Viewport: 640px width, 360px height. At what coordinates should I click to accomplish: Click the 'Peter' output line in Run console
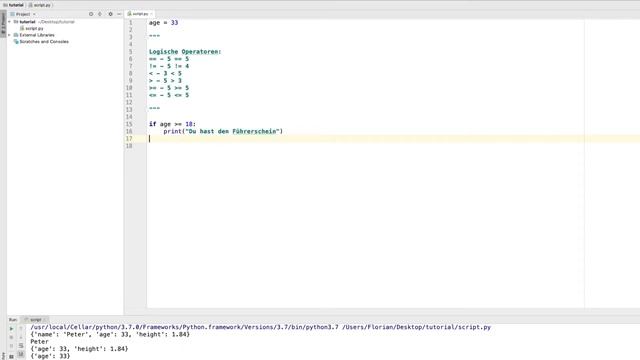(x=40, y=342)
